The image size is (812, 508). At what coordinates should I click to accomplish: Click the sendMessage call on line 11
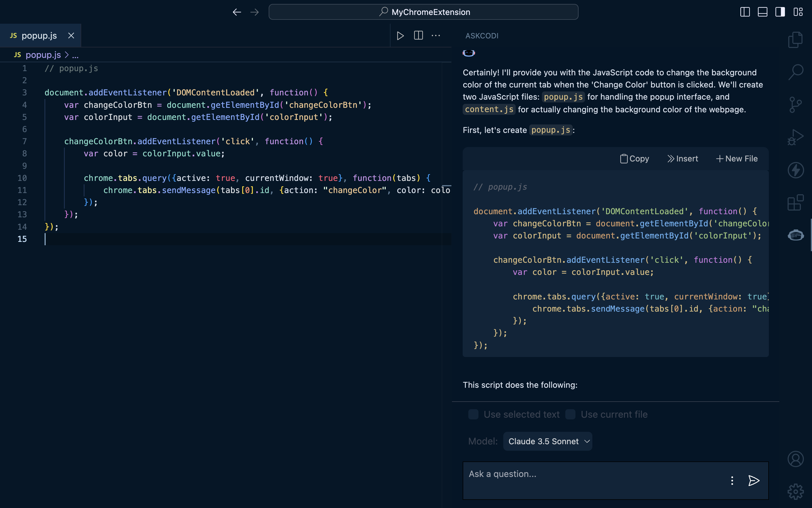pos(189,190)
